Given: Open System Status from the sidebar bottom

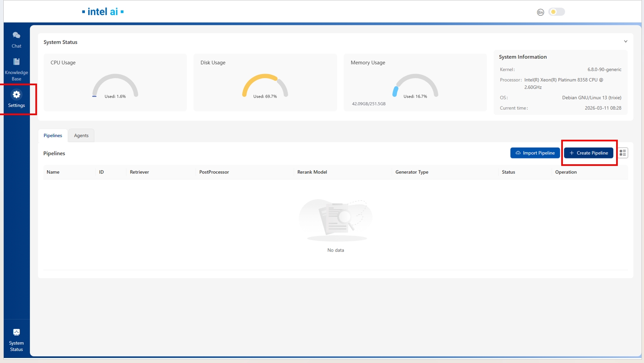Looking at the screenshot, I should click(16, 340).
